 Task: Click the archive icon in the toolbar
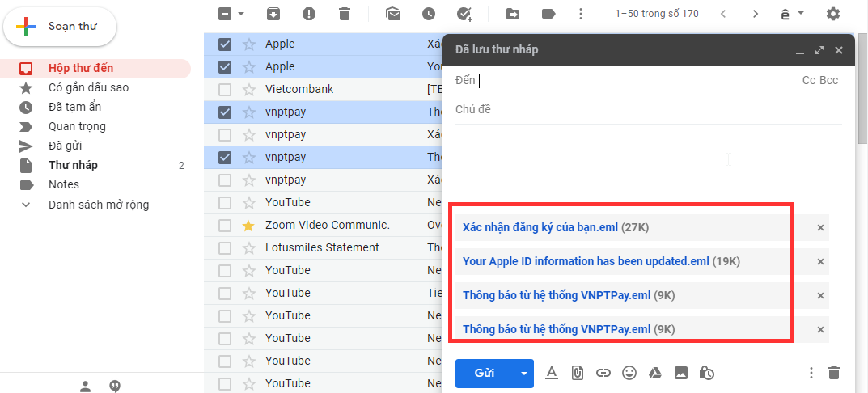pyautogui.click(x=273, y=14)
